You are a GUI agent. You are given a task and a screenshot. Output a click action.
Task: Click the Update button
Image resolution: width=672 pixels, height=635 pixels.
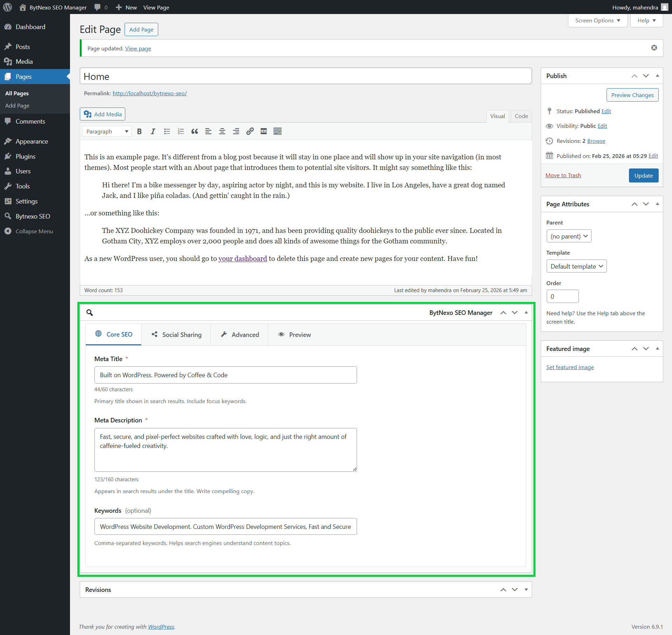point(644,175)
